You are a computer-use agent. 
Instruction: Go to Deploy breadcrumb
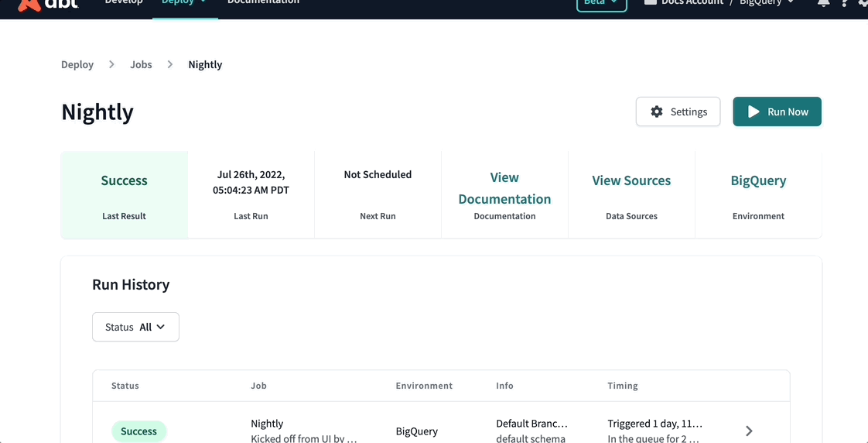(x=77, y=64)
